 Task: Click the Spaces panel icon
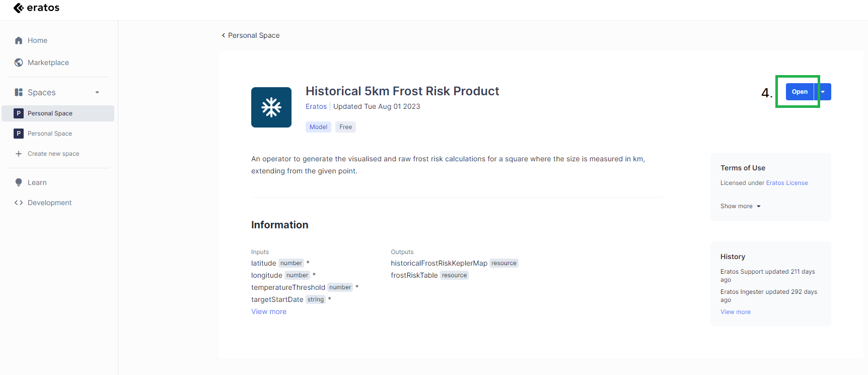point(19,92)
